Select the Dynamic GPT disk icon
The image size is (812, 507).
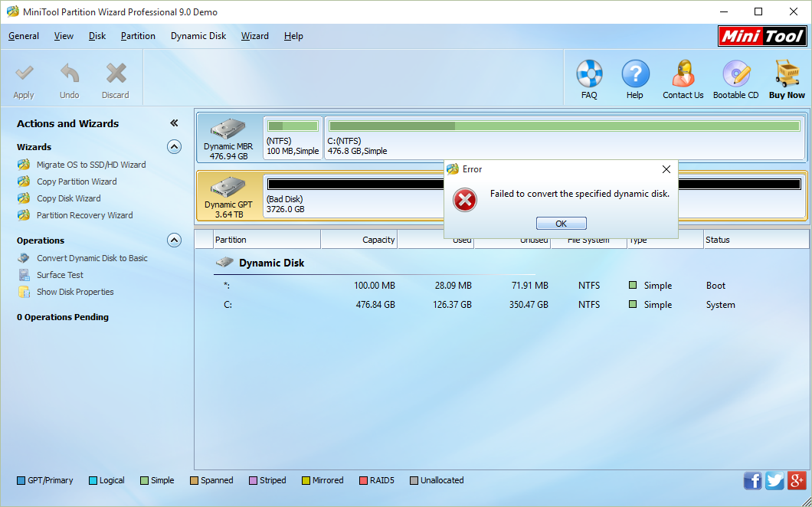228,188
